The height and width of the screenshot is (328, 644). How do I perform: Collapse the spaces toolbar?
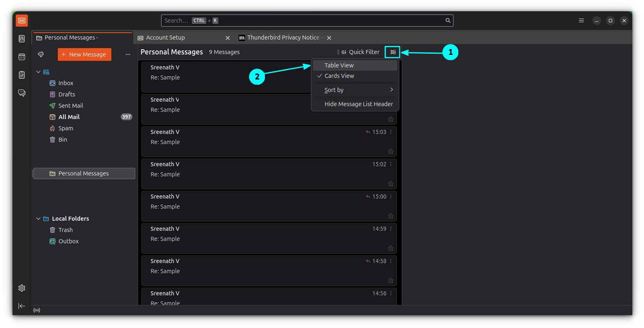coord(22,306)
